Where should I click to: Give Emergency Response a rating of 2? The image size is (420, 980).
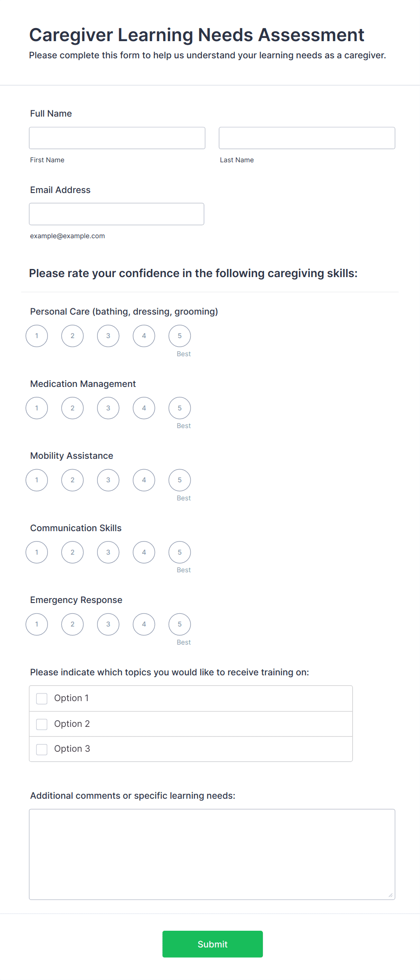[x=72, y=624]
